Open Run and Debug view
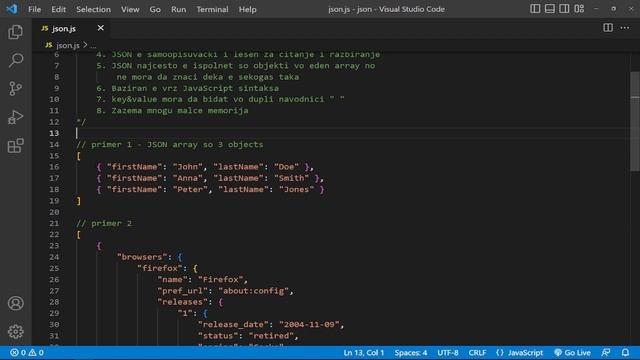 pos(16,117)
